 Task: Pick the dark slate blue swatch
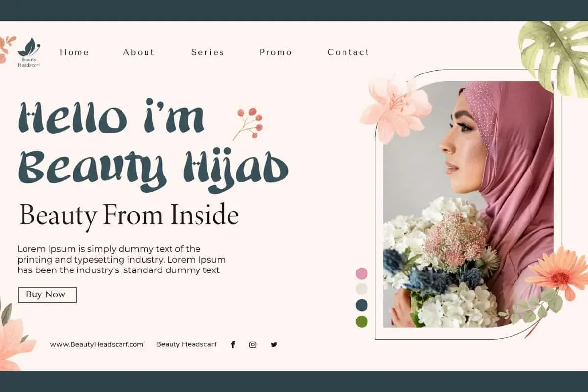(x=362, y=305)
